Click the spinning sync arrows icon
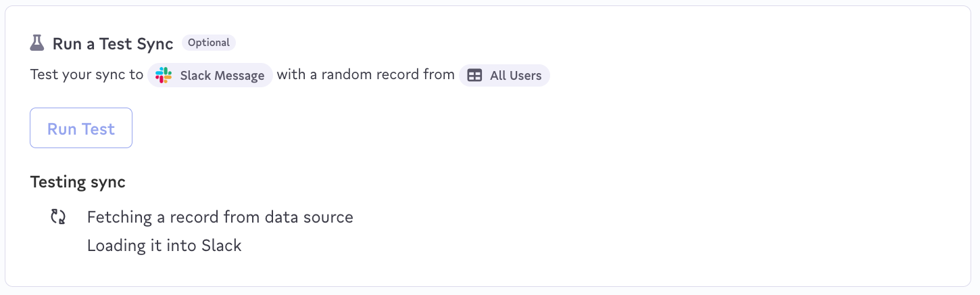The height and width of the screenshot is (295, 980). pyautogui.click(x=58, y=217)
